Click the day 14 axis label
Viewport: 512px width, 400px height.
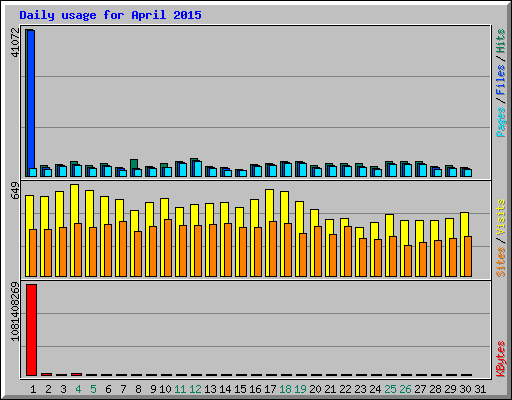click(225, 389)
